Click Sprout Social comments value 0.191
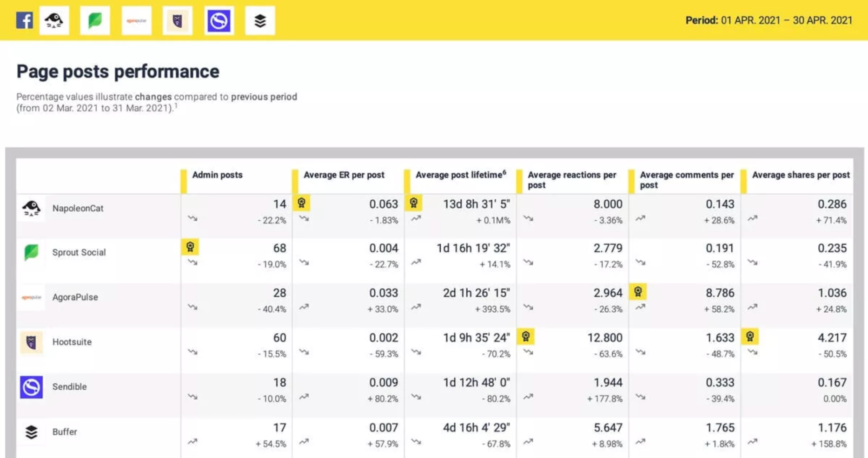The height and width of the screenshot is (458, 868). pos(720,249)
